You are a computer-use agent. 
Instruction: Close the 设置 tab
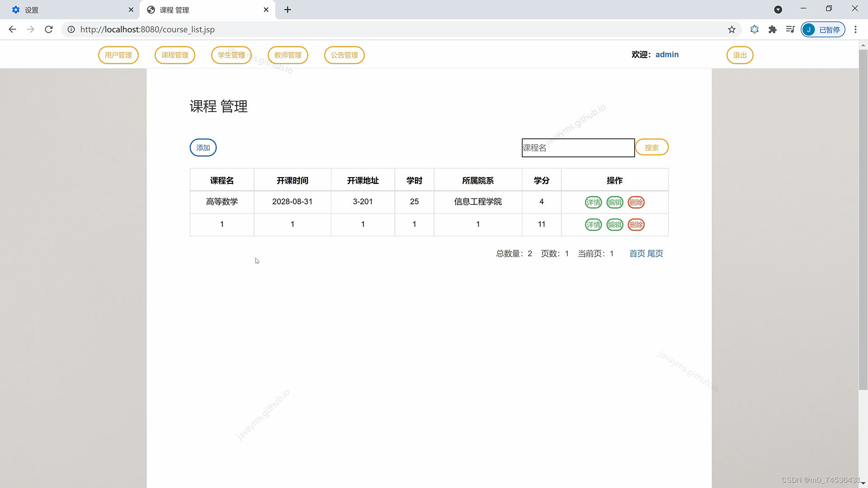[x=131, y=9]
